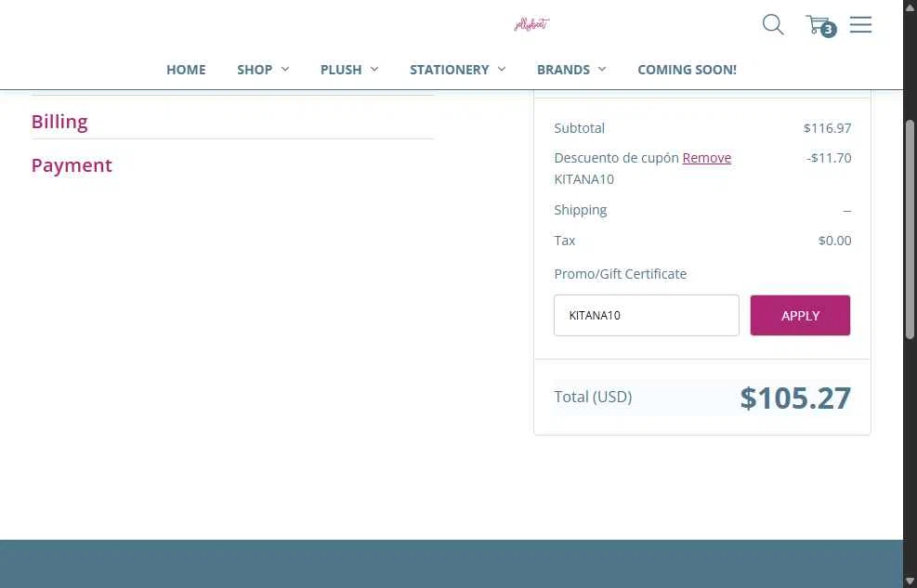Click the Descuento de cupón label
This screenshot has width=917, height=588.
click(616, 158)
